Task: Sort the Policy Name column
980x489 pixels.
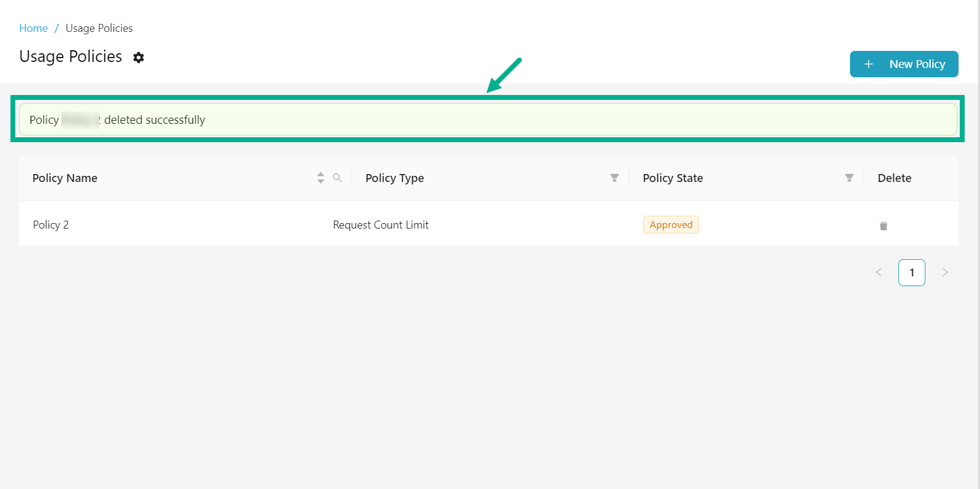Action: click(x=321, y=178)
